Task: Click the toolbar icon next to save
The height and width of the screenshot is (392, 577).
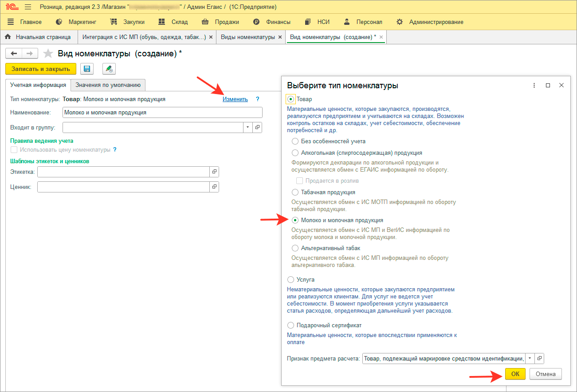Action: pos(109,69)
